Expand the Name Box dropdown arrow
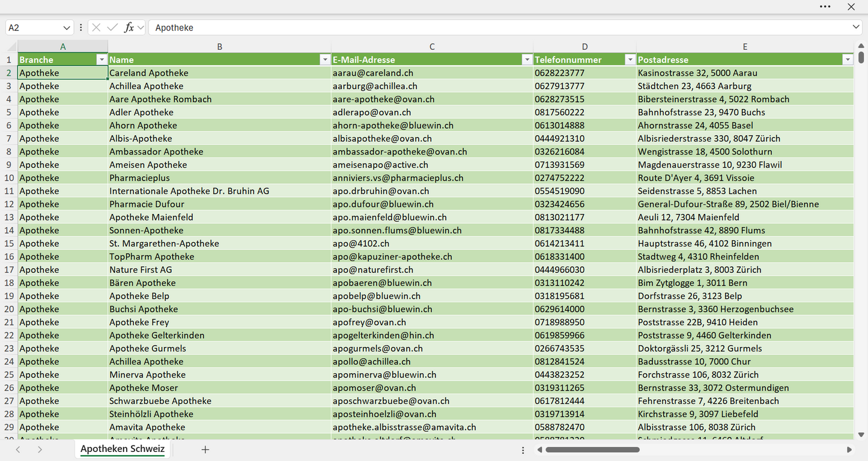868x461 pixels. (x=67, y=28)
